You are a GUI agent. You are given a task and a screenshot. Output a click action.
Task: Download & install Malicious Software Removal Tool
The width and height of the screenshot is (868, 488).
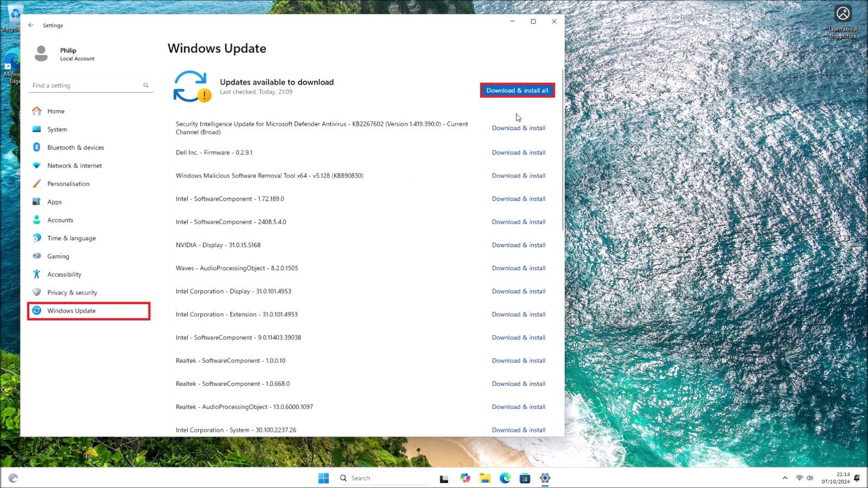click(x=519, y=176)
